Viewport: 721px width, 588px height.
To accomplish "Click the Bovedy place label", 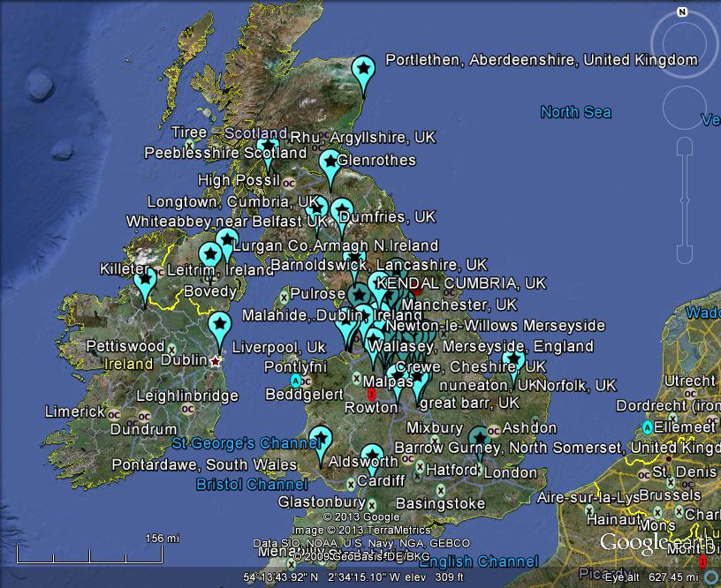I will point(210,291).
